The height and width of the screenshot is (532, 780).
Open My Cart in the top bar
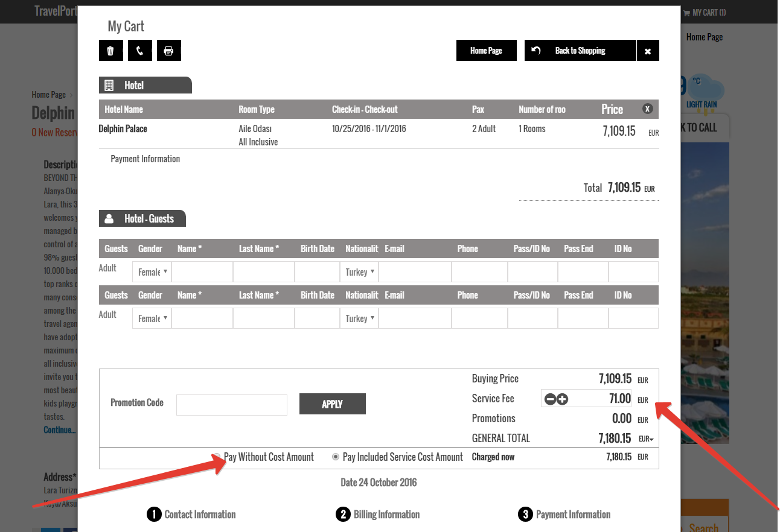pyautogui.click(x=705, y=12)
